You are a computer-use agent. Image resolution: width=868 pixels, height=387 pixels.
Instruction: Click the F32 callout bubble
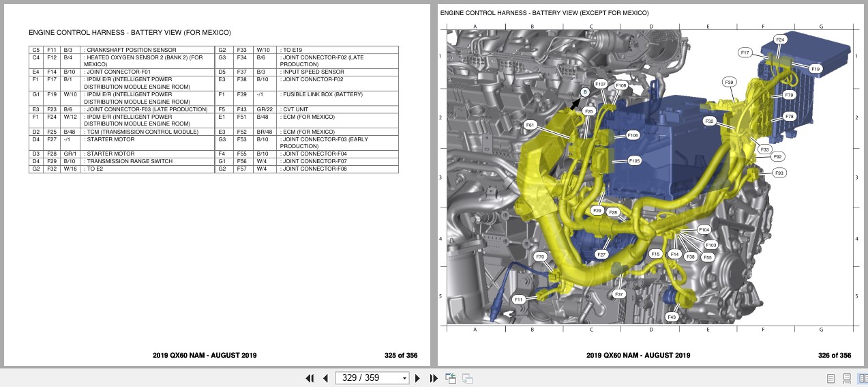[709, 121]
